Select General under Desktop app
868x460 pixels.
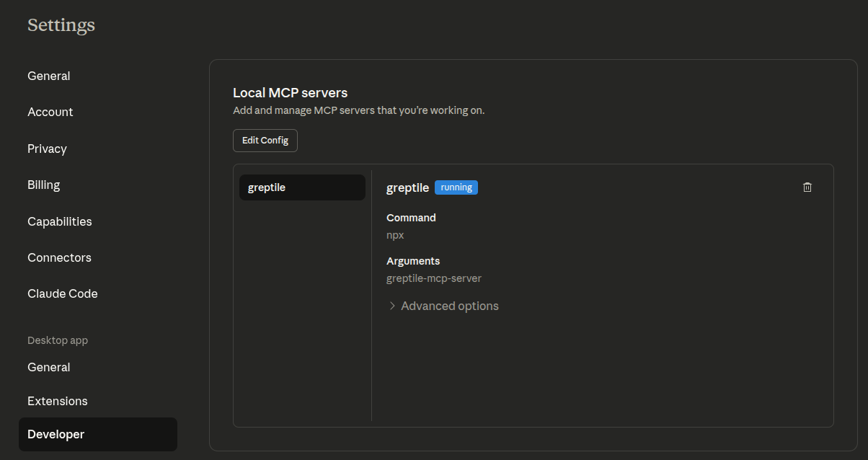48,367
